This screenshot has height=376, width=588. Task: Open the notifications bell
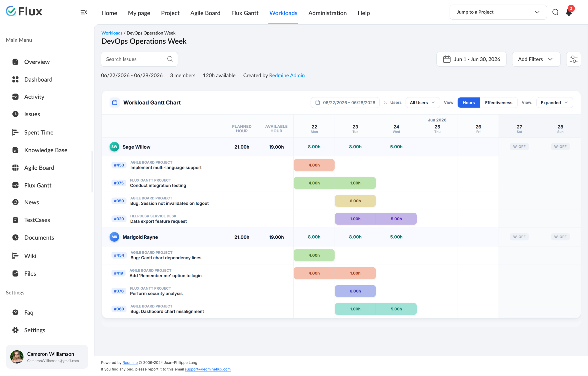pos(569,12)
